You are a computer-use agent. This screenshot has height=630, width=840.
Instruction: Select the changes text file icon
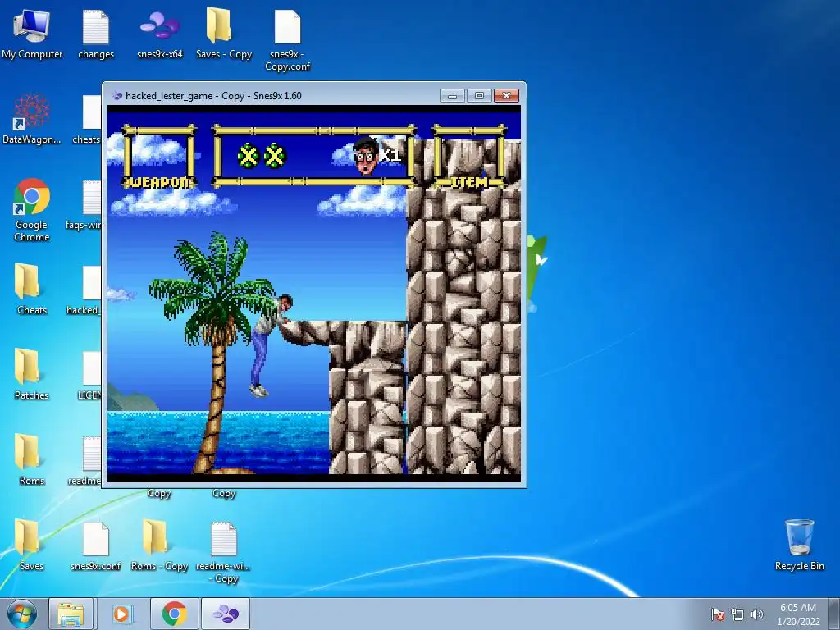coord(96,34)
